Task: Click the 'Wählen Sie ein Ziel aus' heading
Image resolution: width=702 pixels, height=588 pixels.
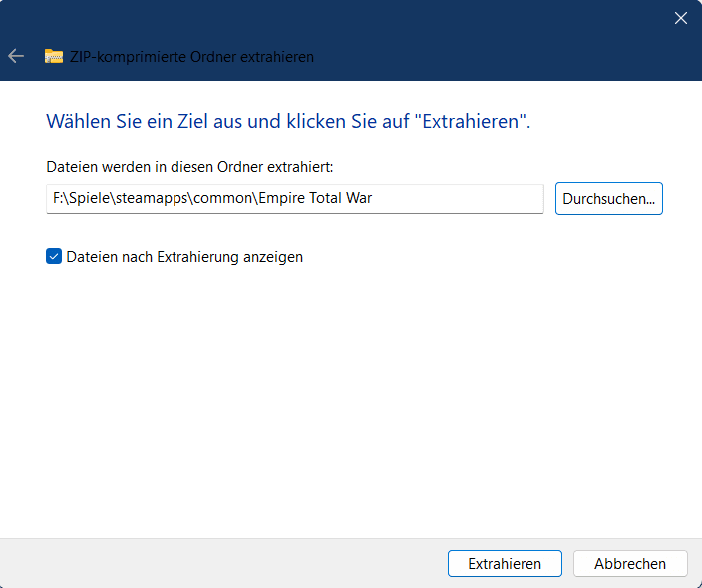Action: 287,122
